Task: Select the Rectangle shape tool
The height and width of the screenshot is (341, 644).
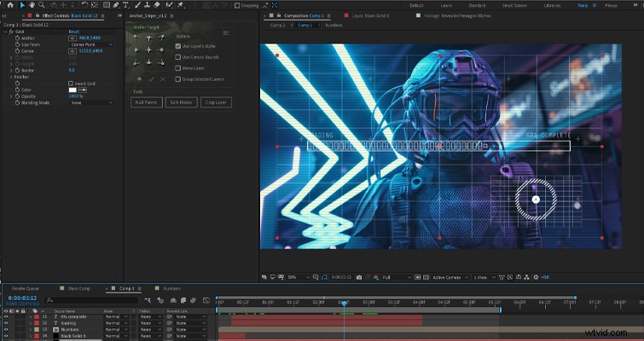Action: tap(107, 5)
